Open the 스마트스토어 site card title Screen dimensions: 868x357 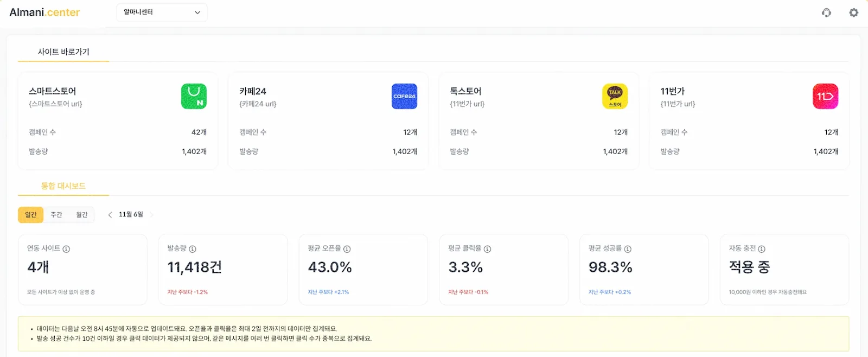pyautogui.click(x=53, y=91)
